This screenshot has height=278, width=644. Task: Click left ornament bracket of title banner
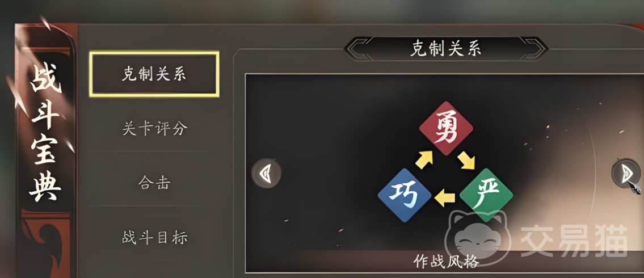point(358,48)
